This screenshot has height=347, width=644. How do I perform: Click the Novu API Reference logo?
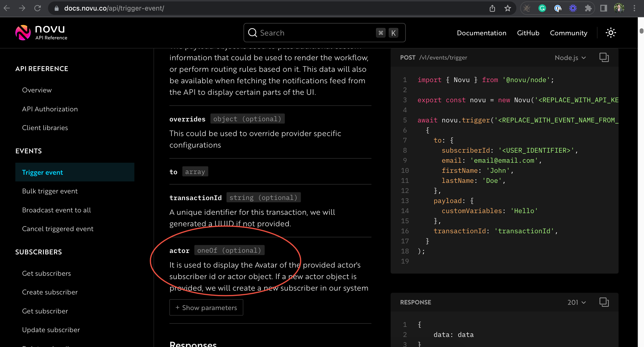pos(41,32)
